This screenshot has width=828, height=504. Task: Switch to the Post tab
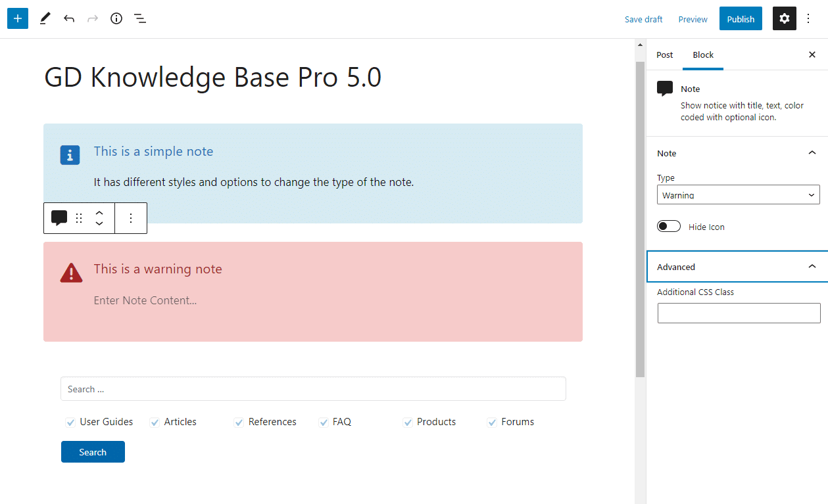(665, 55)
